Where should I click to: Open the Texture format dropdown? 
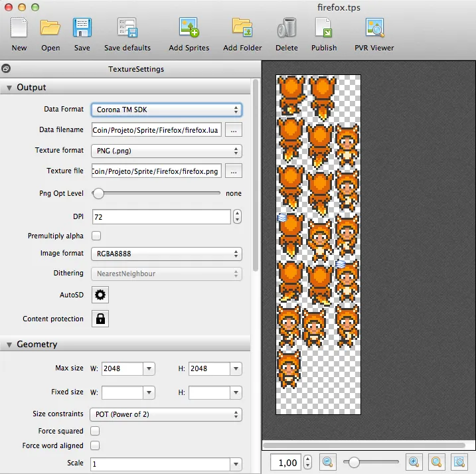[167, 151]
